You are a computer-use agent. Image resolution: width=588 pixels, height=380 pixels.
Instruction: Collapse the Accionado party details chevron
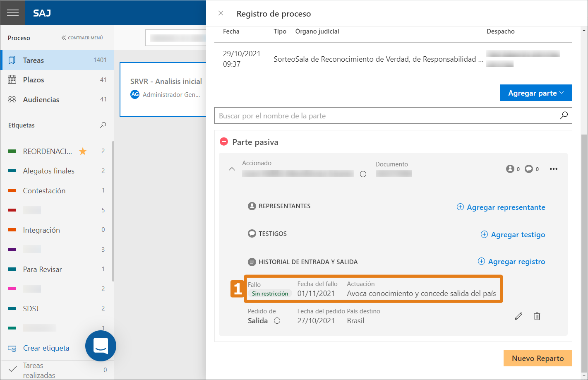pyautogui.click(x=232, y=169)
